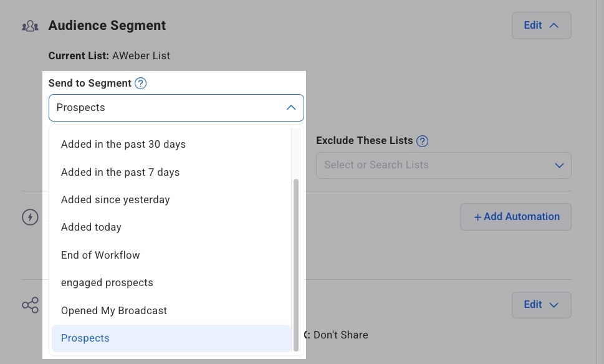This screenshot has width=604, height=364.
Task: Click the help icon beside Exclude These Lists
Action: (422, 141)
